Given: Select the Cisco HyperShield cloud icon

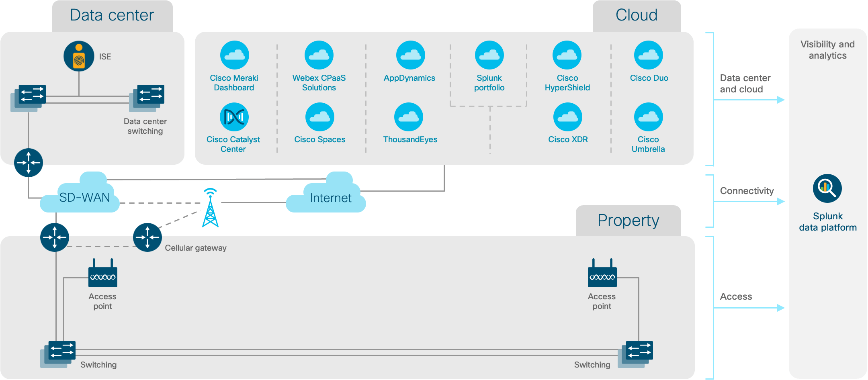Looking at the screenshot, I should (x=567, y=55).
